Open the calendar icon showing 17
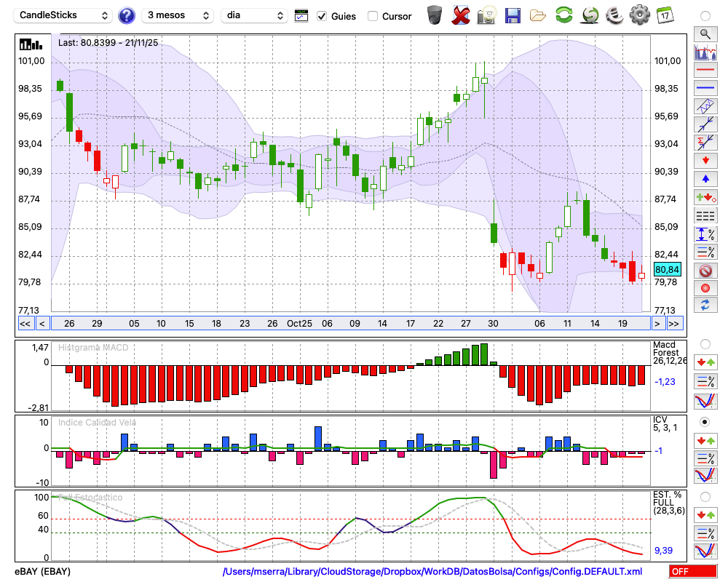Screen dimensions: 728x582 pos(664,15)
